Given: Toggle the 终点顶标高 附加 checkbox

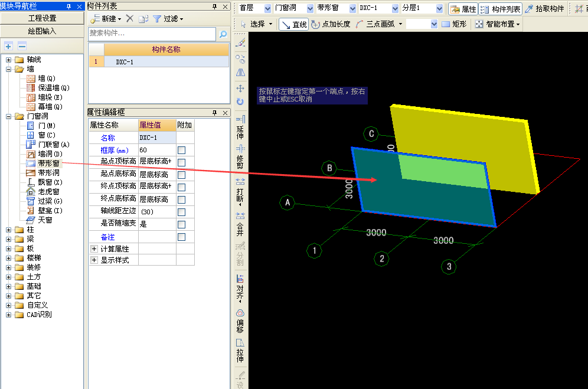Looking at the screenshot, I should (181, 187).
